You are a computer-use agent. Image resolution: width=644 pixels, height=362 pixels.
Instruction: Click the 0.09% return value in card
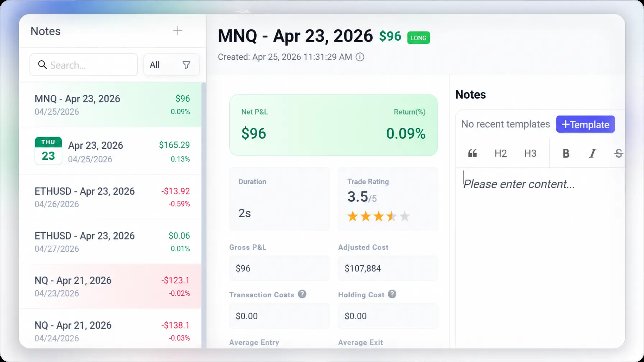pyautogui.click(x=406, y=134)
